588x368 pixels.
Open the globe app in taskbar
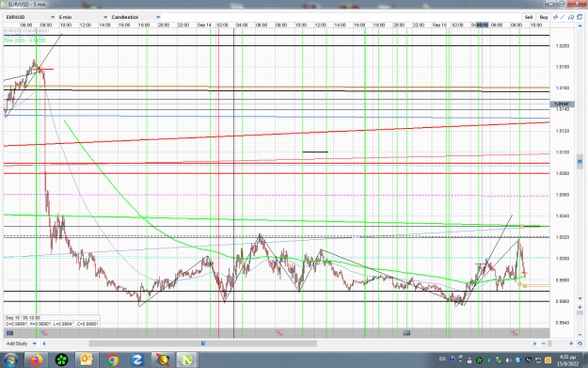[x=163, y=360]
